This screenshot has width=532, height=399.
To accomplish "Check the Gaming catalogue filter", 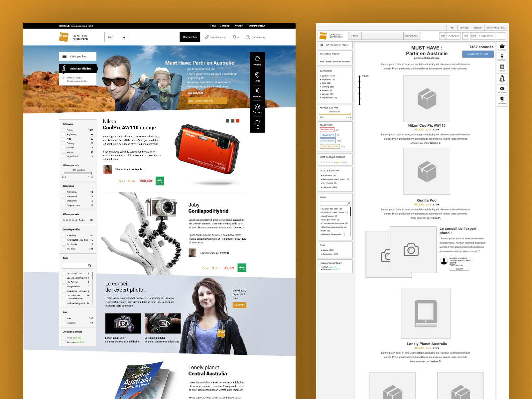I will [64, 143].
